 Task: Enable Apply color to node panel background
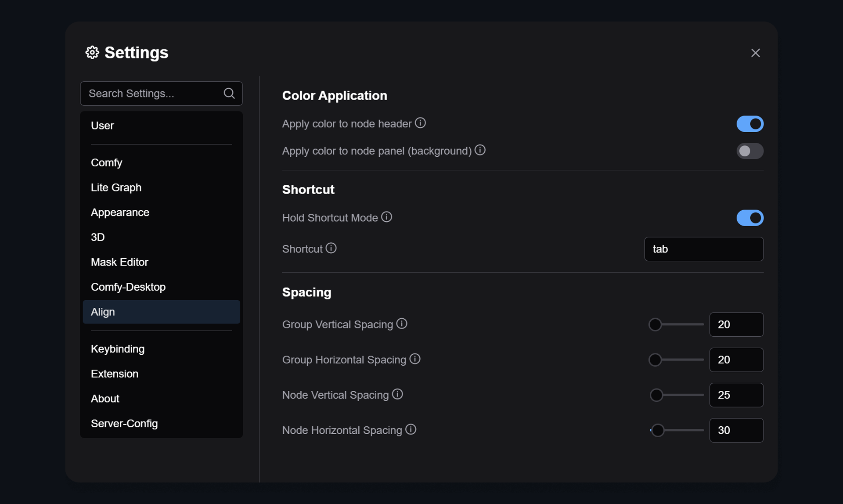point(749,151)
